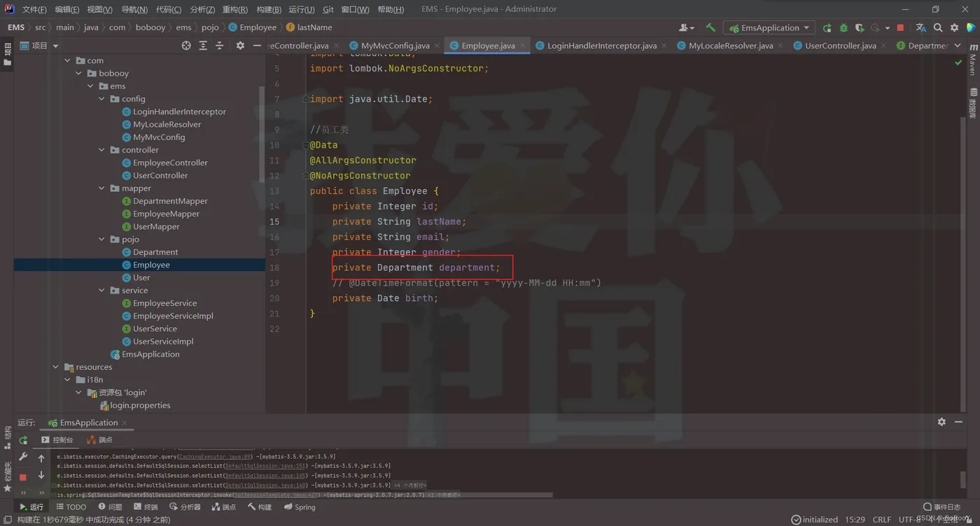Toggle the Project side tab
The width and height of the screenshot is (980, 526).
(7, 53)
